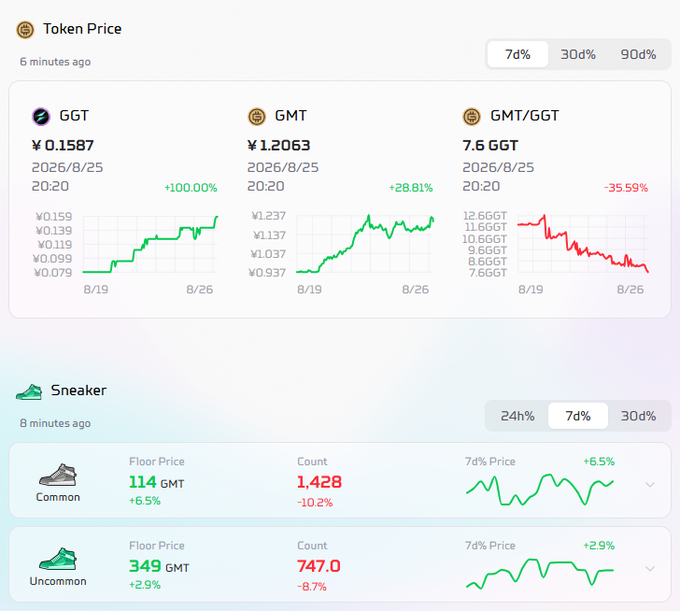Open the GMT/GGT red ratio chart
This screenshot has height=611, width=680.
pos(583,244)
